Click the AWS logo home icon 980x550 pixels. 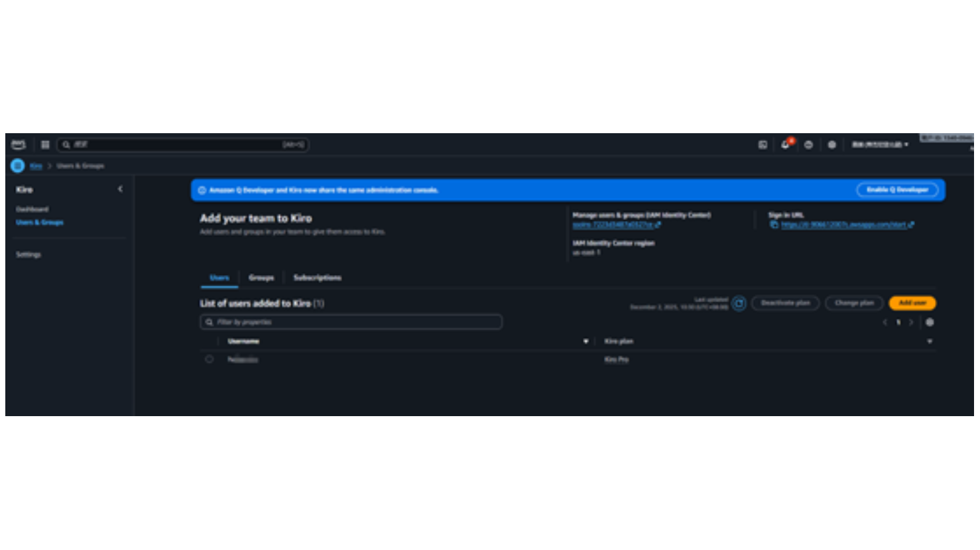(19, 144)
